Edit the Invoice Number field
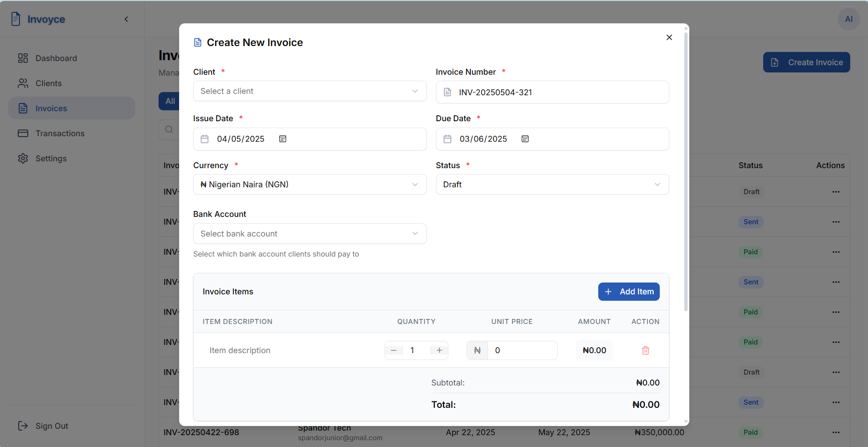 pos(552,92)
